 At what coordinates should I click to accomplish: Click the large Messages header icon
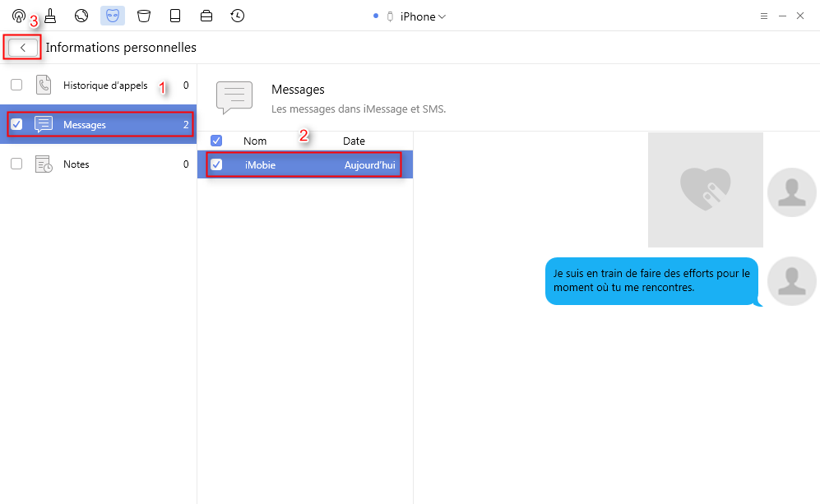[x=234, y=97]
